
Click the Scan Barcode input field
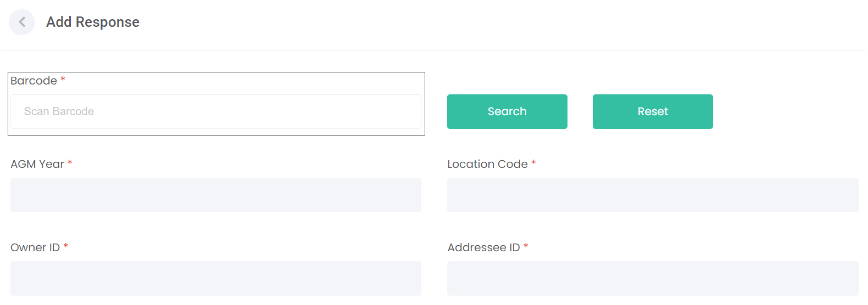[x=216, y=111]
